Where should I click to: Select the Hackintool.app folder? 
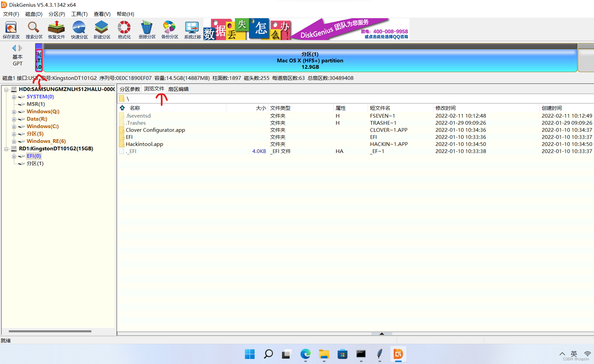[144, 144]
